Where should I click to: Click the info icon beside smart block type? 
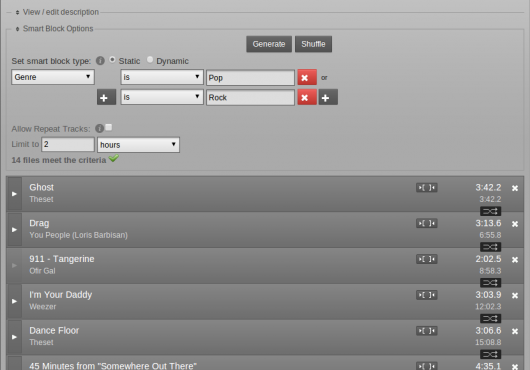click(100, 60)
